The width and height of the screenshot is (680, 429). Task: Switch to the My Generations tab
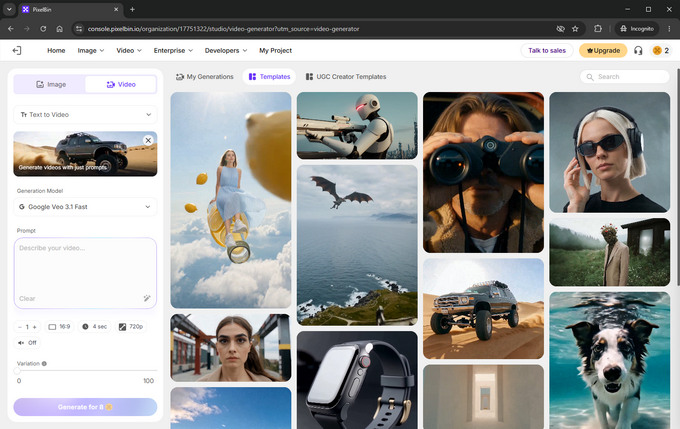pos(205,77)
